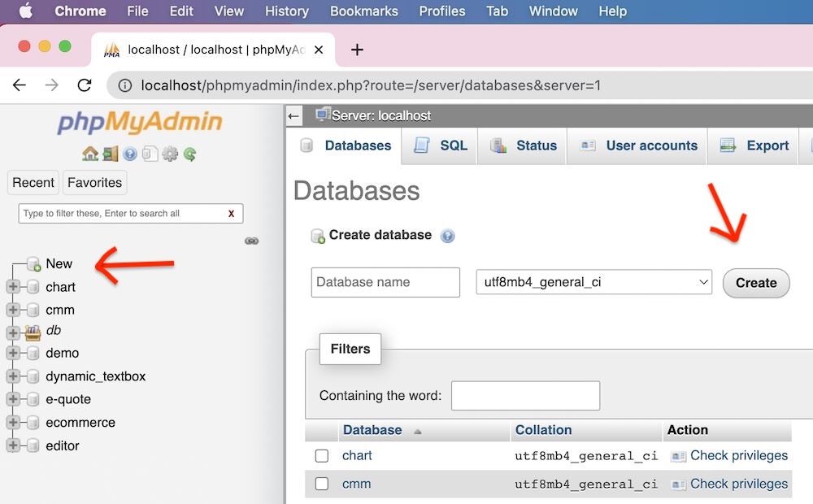Open the utf8mb4_general_ci collation dropdown
Image resolution: width=813 pixels, height=504 pixels.
[x=593, y=282]
